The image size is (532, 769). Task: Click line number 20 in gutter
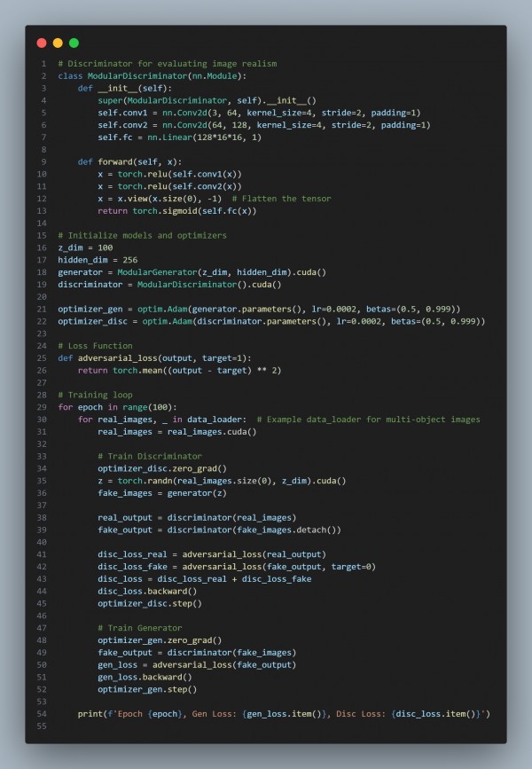coord(42,297)
